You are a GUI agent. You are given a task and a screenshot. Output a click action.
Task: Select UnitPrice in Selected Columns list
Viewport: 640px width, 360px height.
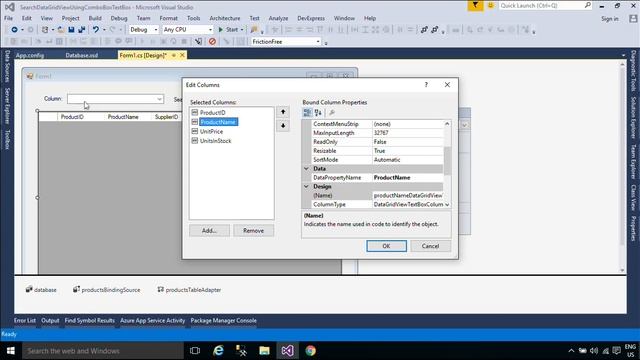click(211, 131)
